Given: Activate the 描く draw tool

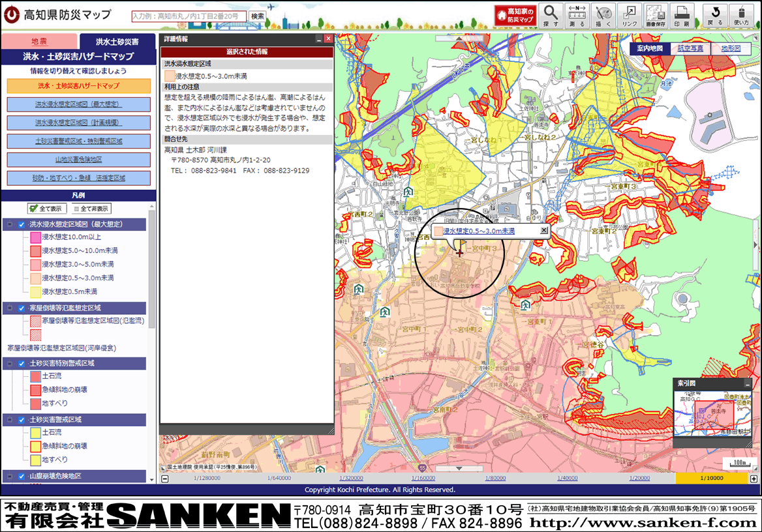Looking at the screenshot, I should pos(604,15).
